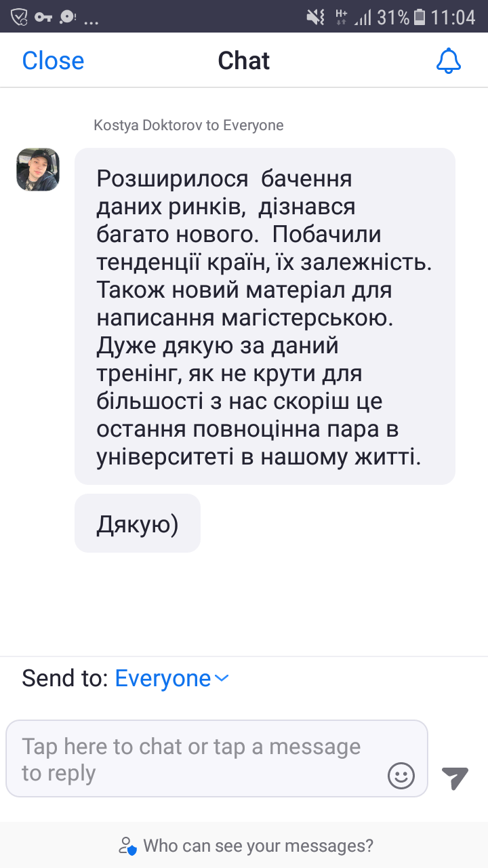Open Kostya Doktorov's profile avatar
This screenshot has height=868, width=488.
(38, 170)
